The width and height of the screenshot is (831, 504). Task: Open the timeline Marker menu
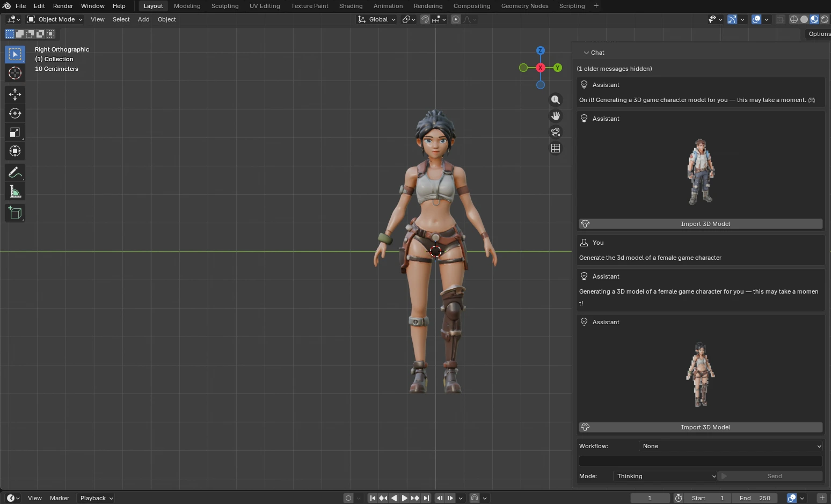(60, 498)
